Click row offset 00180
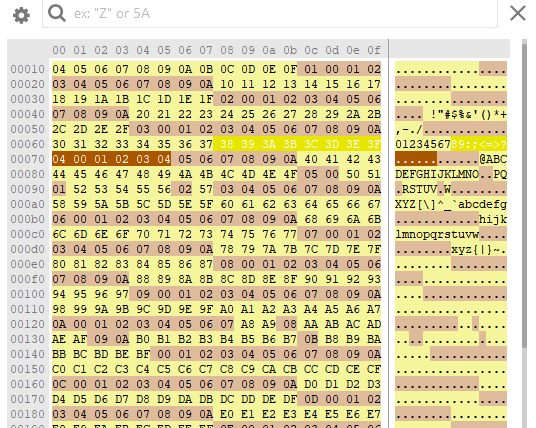 click(x=28, y=414)
